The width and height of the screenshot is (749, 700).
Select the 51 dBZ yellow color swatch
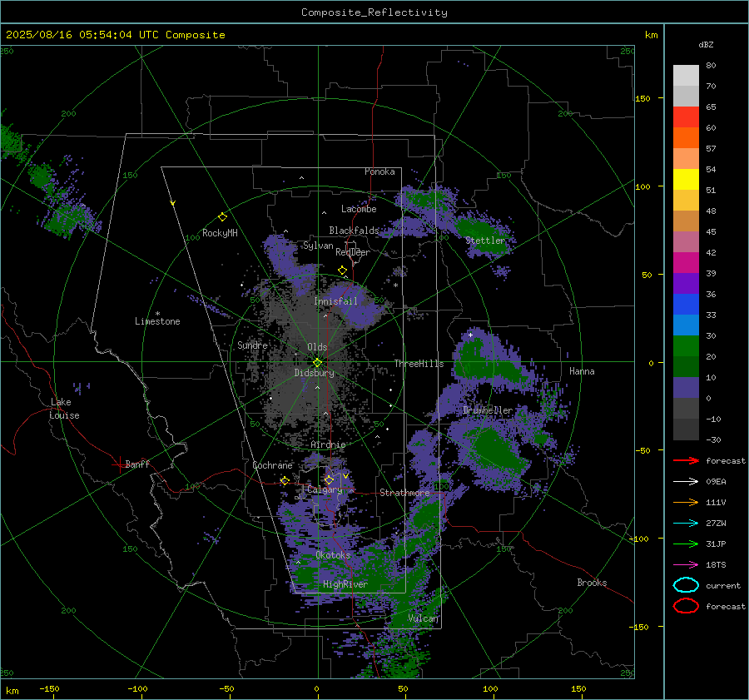tap(686, 179)
